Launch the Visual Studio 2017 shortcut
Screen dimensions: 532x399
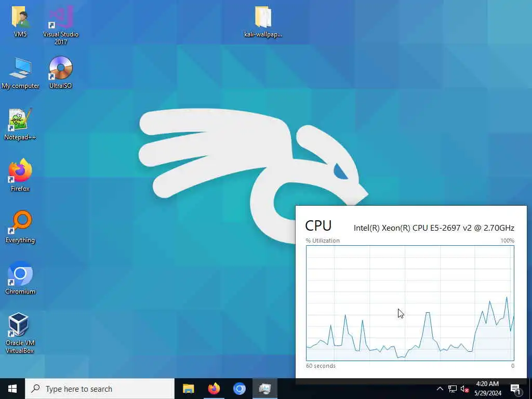[61, 24]
